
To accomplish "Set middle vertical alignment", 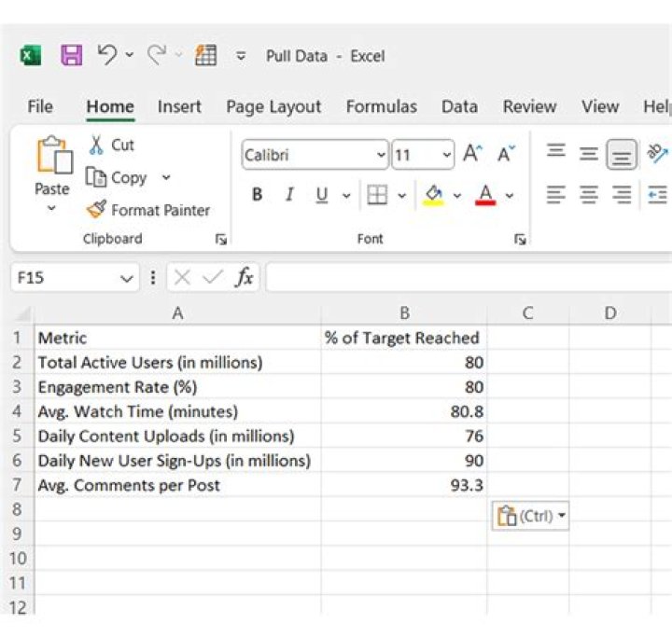I will point(589,154).
